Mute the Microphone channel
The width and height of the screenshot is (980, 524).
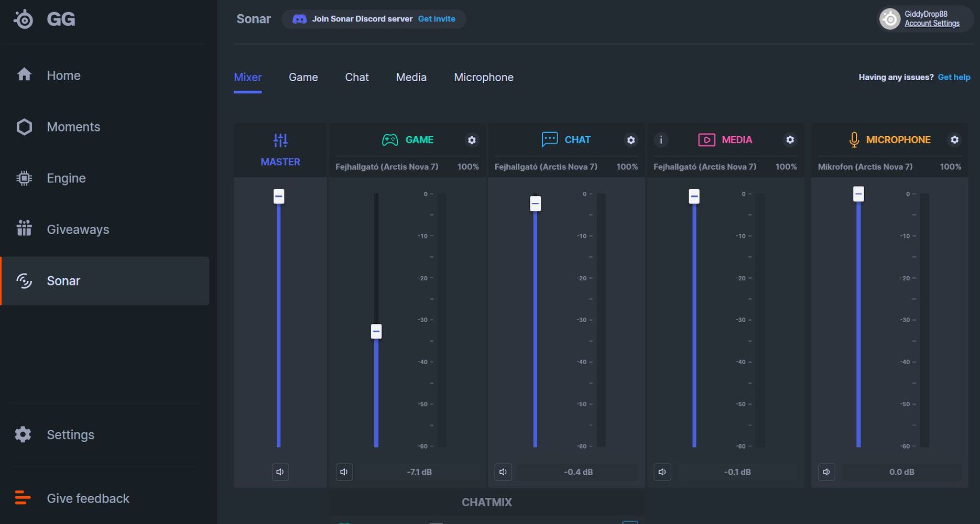tap(826, 472)
